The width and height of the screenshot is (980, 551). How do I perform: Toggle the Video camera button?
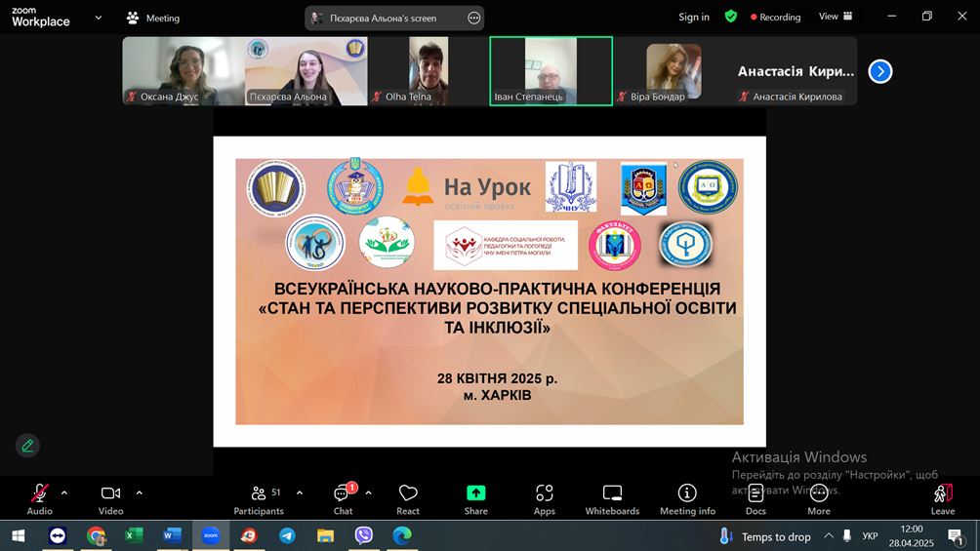click(x=110, y=499)
